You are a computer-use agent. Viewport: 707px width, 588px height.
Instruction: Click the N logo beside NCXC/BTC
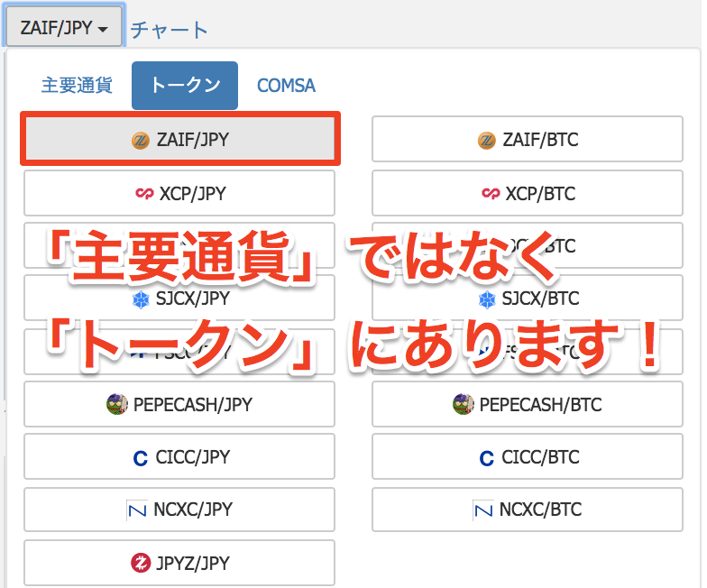tap(482, 510)
